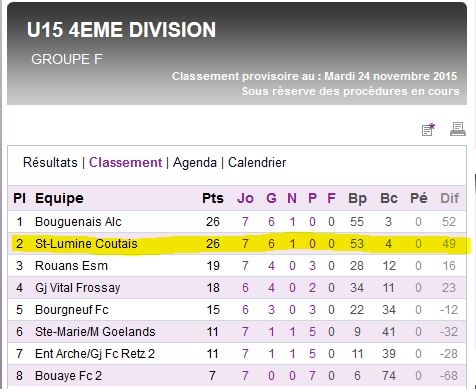The height and width of the screenshot is (389, 476).
Task: Open the Résultats tab
Action: [50, 163]
